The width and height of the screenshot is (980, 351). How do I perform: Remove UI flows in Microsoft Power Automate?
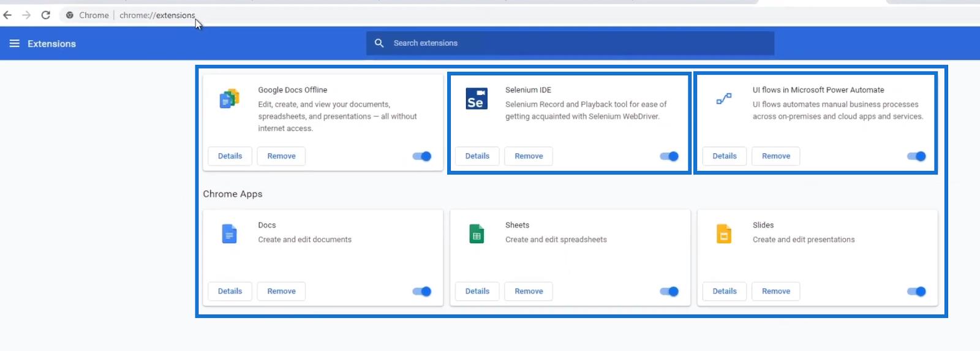click(x=776, y=156)
